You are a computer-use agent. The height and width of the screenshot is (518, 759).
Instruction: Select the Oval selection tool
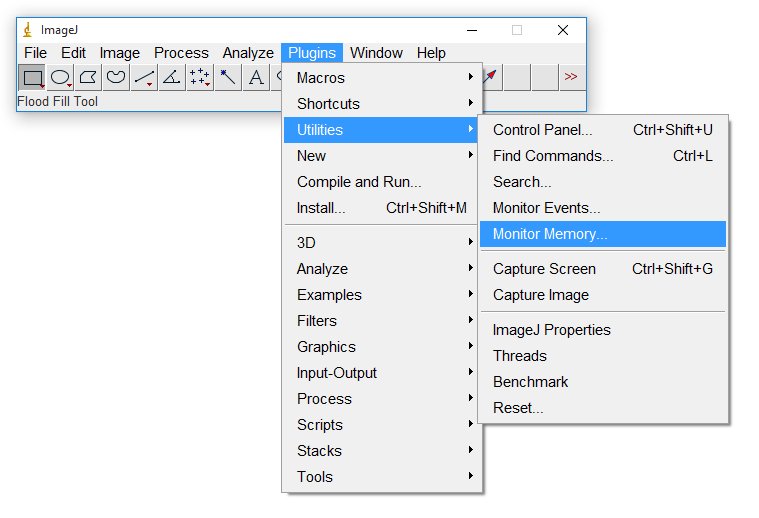pyautogui.click(x=61, y=77)
